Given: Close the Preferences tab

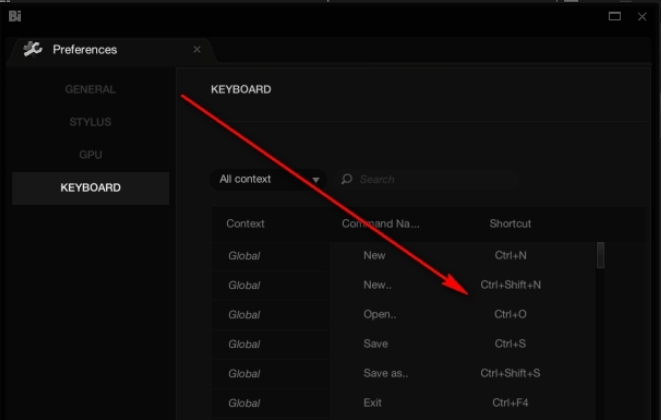Looking at the screenshot, I should pos(197,49).
